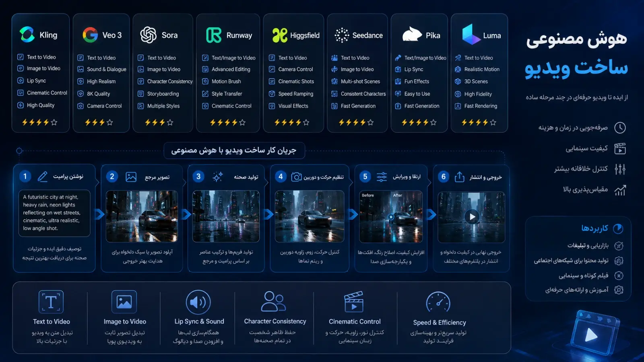Click the adjustment sliders icon in step 5
Screen dimensions: 644x362
coord(382,177)
